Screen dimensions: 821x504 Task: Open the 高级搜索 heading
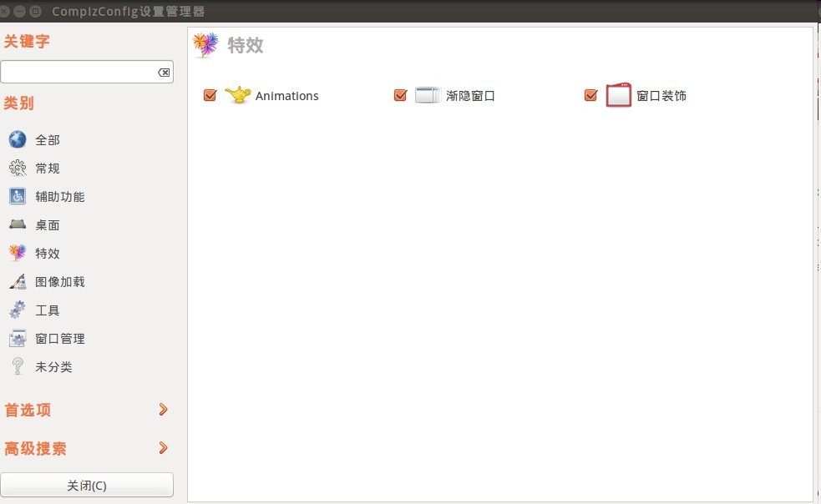(x=36, y=449)
